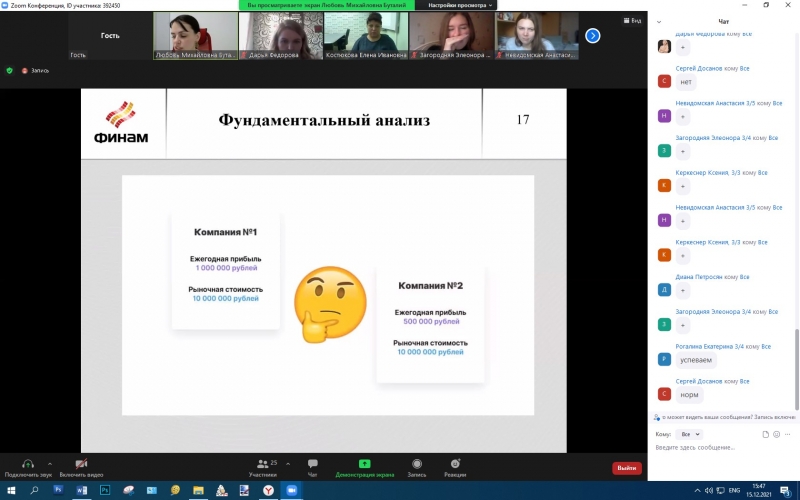Click the Record circle icon
Viewport: 800px width, 500px height.
click(x=417, y=464)
